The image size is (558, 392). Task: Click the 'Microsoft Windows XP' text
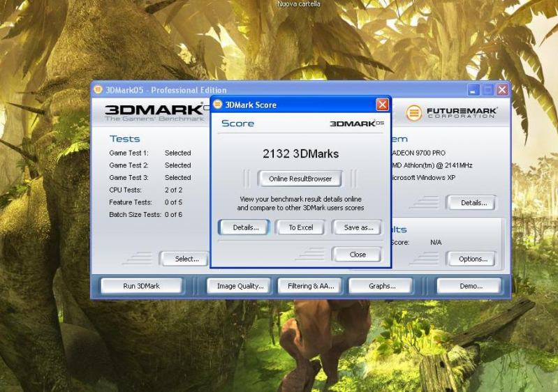(x=423, y=178)
